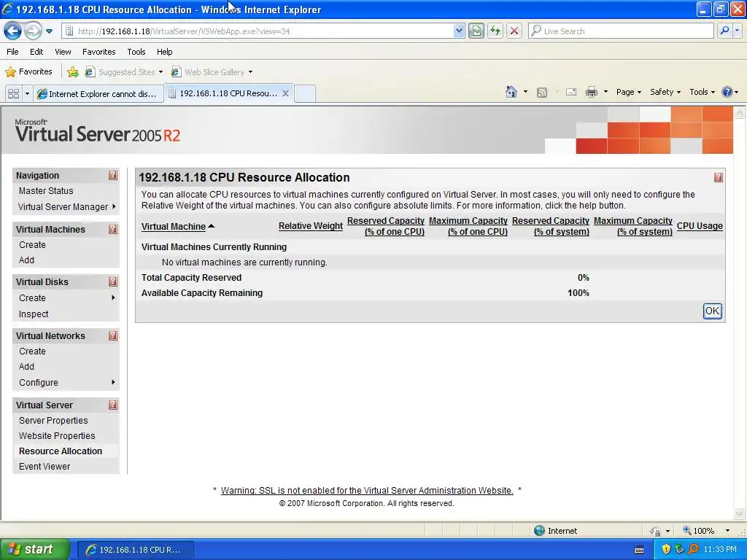The height and width of the screenshot is (560, 747).
Task: Click help icon in Virtual Machines header
Action: point(113,229)
